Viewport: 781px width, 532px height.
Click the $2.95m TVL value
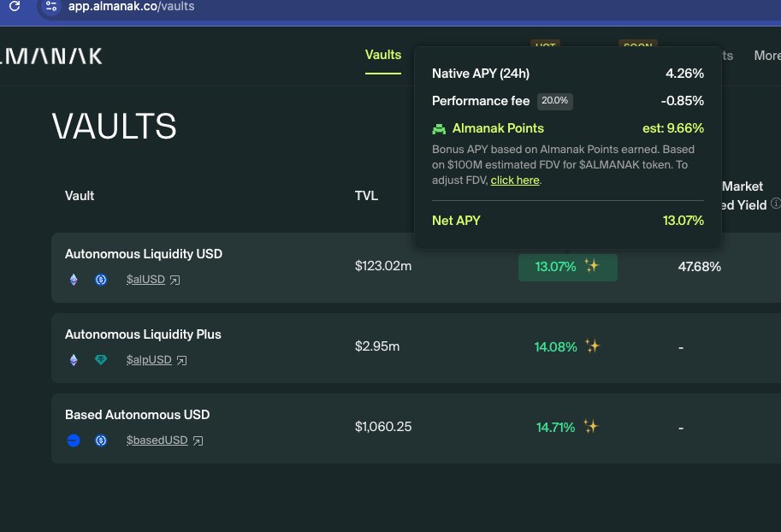tap(377, 346)
